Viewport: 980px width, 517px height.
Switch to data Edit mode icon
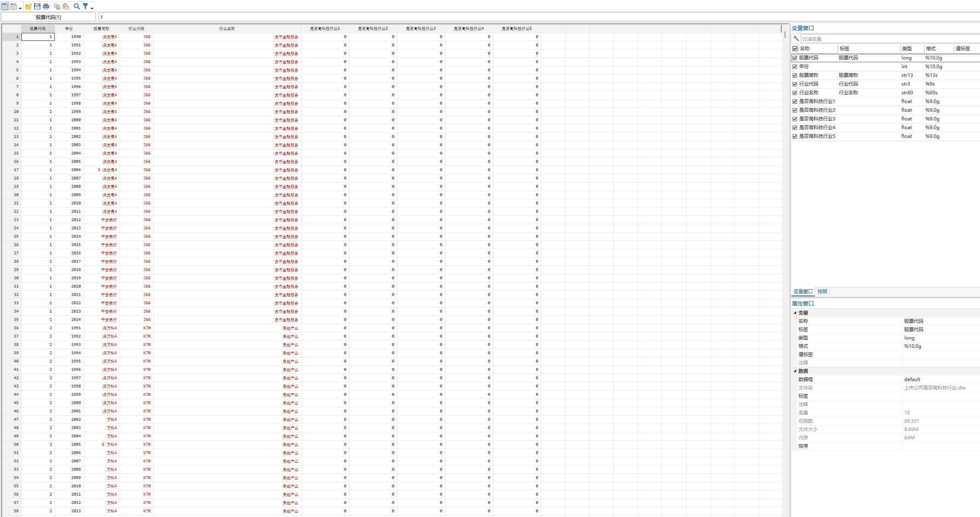[x=5, y=6]
